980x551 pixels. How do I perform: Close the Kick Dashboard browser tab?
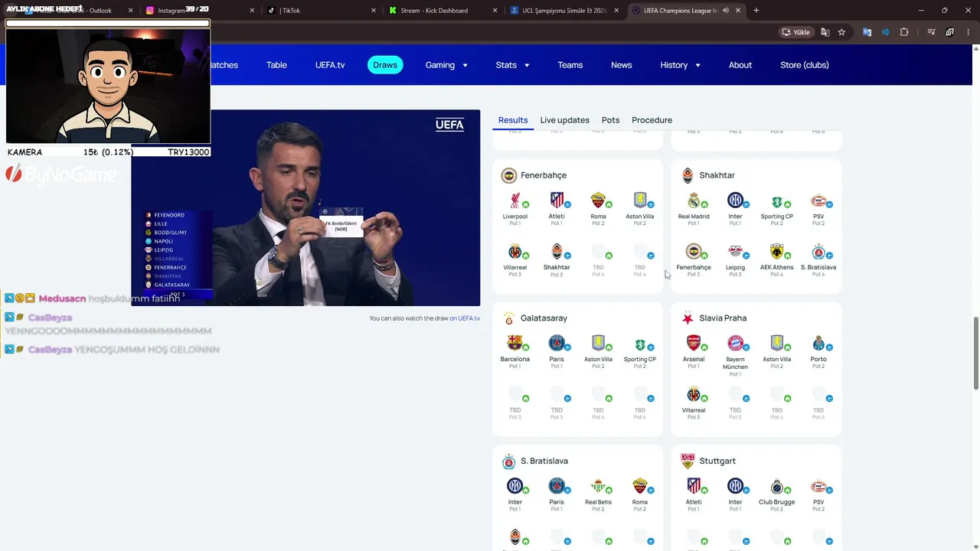coord(495,11)
